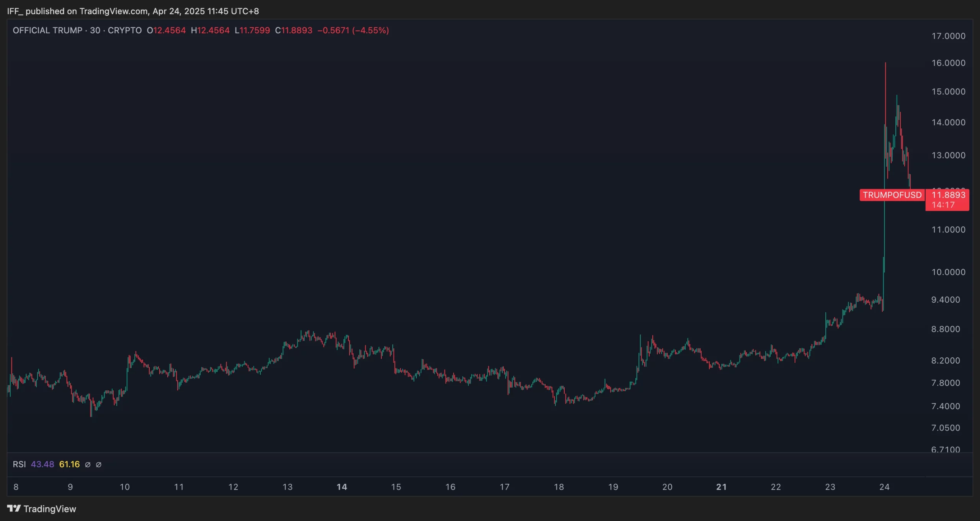Click date 10 on the time axis

pyautogui.click(x=125, y=487)
